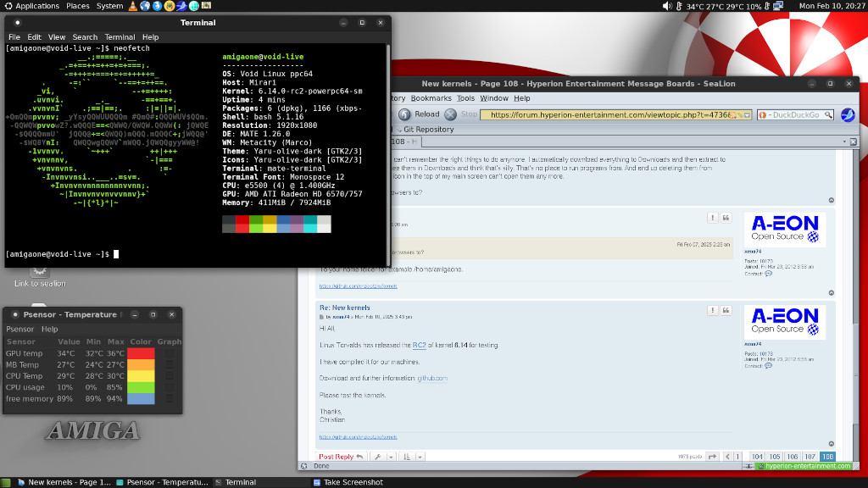Open the Re: New kernels post title link
The width and height of the screenshot is (868, 488).
coord(344,308)
